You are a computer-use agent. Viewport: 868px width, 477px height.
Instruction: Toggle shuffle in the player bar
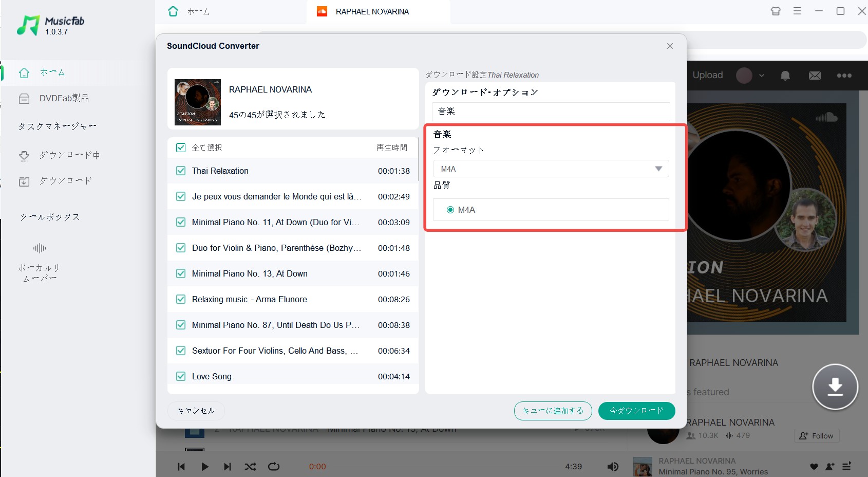coord(250,467)
